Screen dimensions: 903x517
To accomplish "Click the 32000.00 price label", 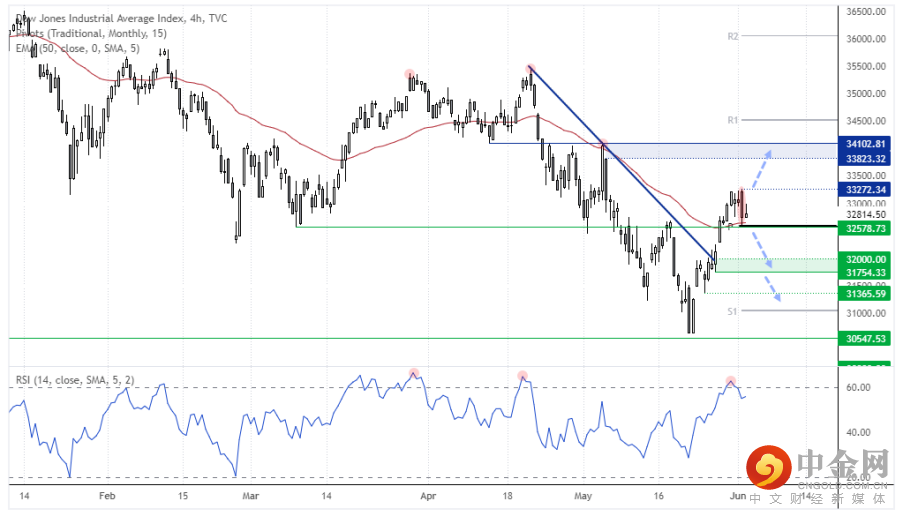I will (865, 259).
